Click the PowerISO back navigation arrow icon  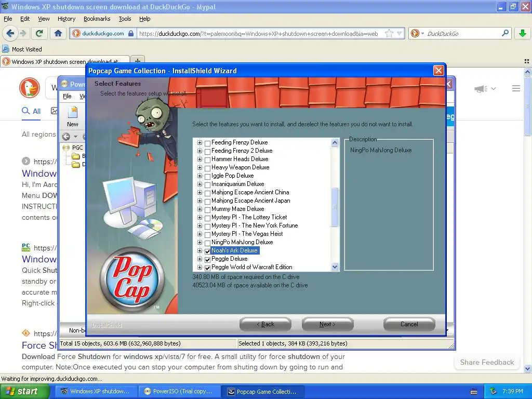[x=66, y=137]
